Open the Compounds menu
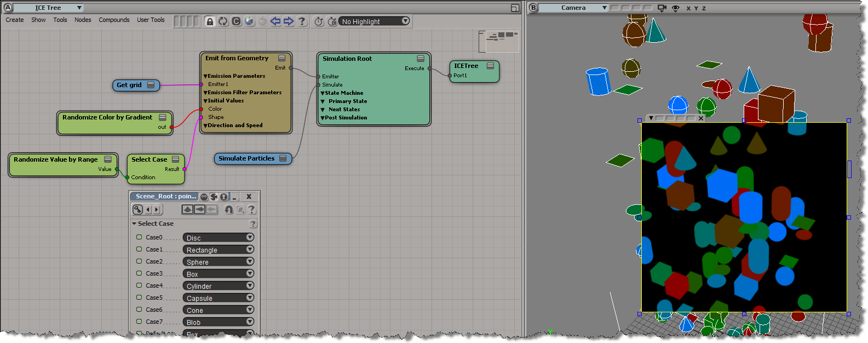The width and height of the screenshot is (868, 343). click(x=114, y=20)
